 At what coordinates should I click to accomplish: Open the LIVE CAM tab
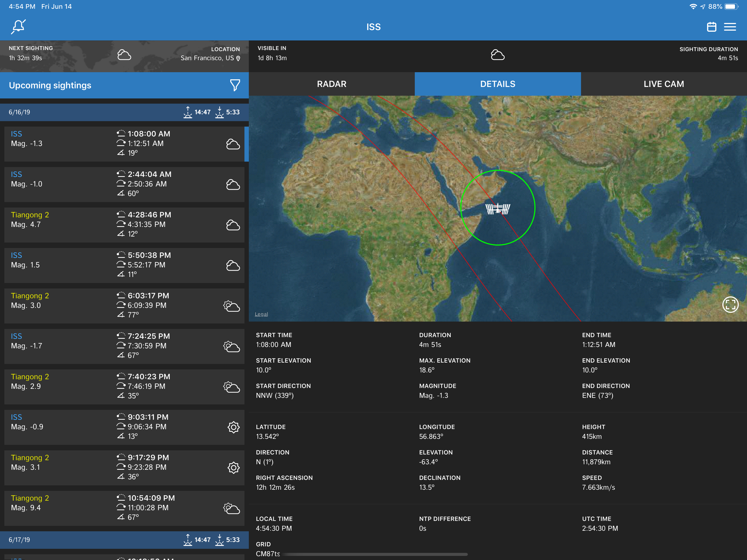tap(663, 84)
